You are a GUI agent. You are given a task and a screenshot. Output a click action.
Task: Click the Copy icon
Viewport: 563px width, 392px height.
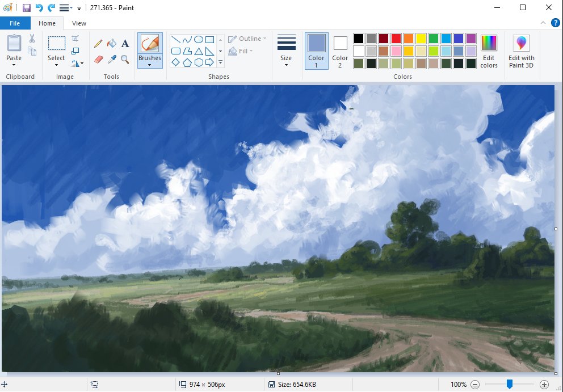(x=32, y=51)
